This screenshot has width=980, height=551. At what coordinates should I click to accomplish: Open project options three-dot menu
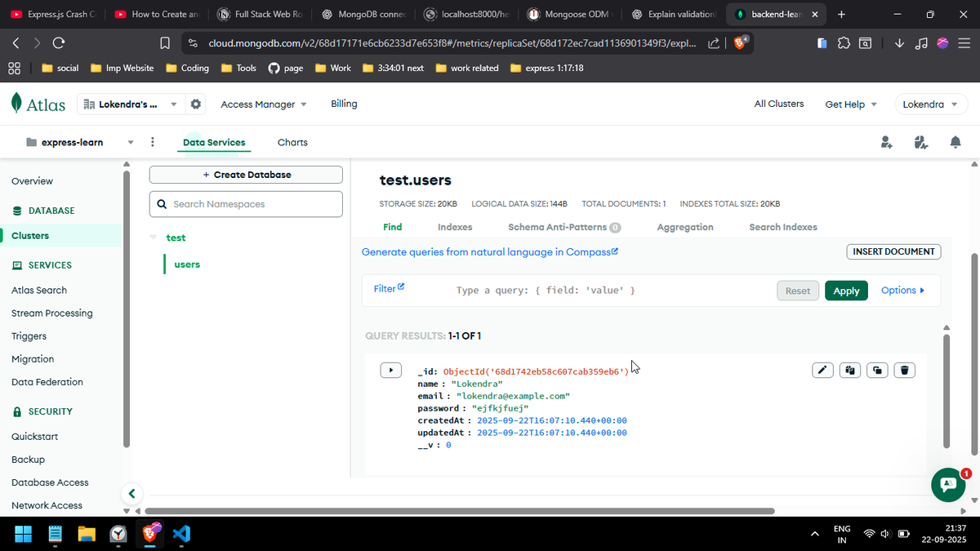[153, 142]
